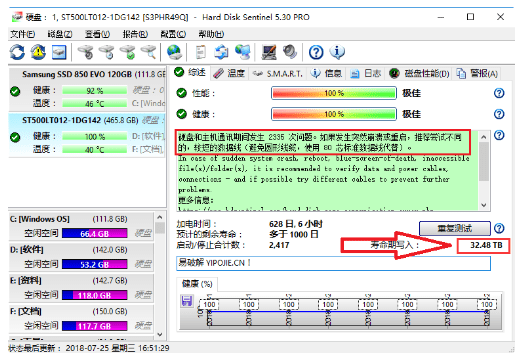Open the 文件(F) menu

point(23,34)
